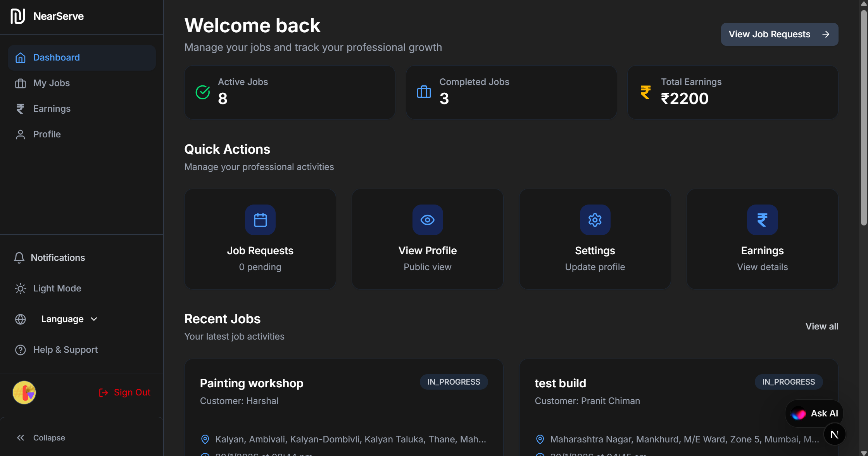Open the Settings gear icon in Quick Actions
The width and height of the screenshot is (868, 456).
595,220
